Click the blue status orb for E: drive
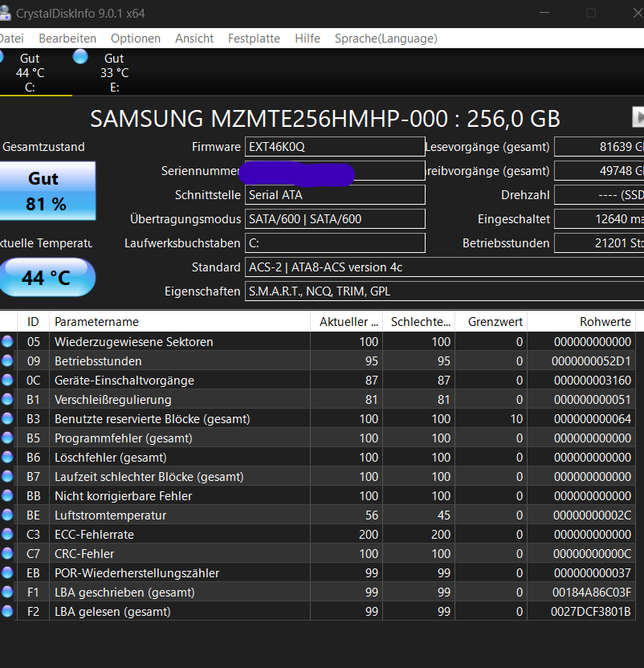 click(x=80, y=57)
